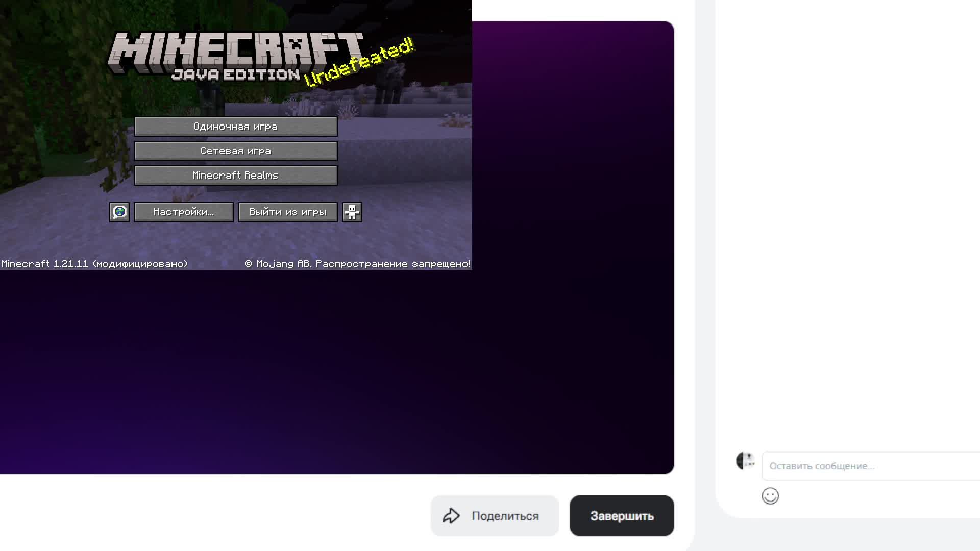Click the Minecraft 1.21.11 version label
980x551 pixels.
pos(94,264)
